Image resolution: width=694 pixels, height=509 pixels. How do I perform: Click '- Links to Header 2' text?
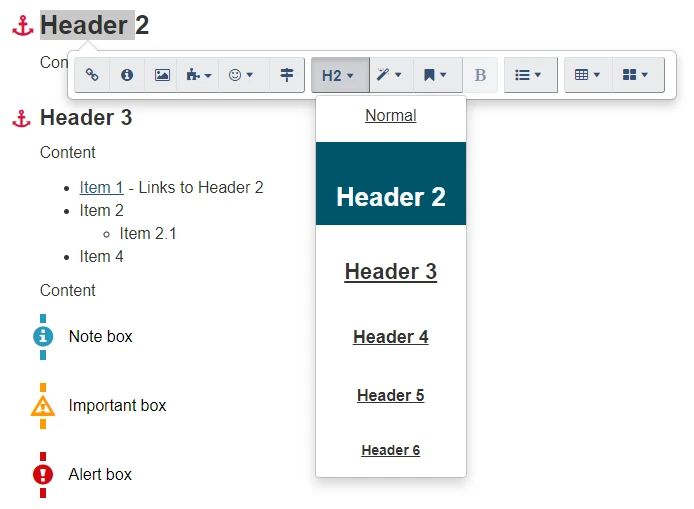[196, 187]
